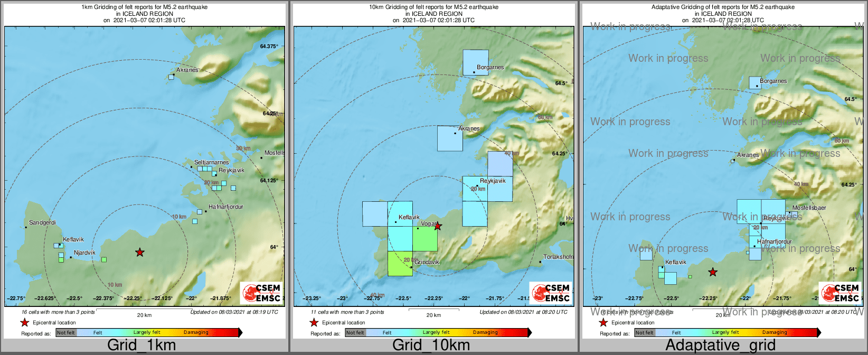The height and width of the screenshot is (355, 868).
Task: Click the 'Hafnarfjordur' label on the Grid_1km map
Action: (226, 207)
